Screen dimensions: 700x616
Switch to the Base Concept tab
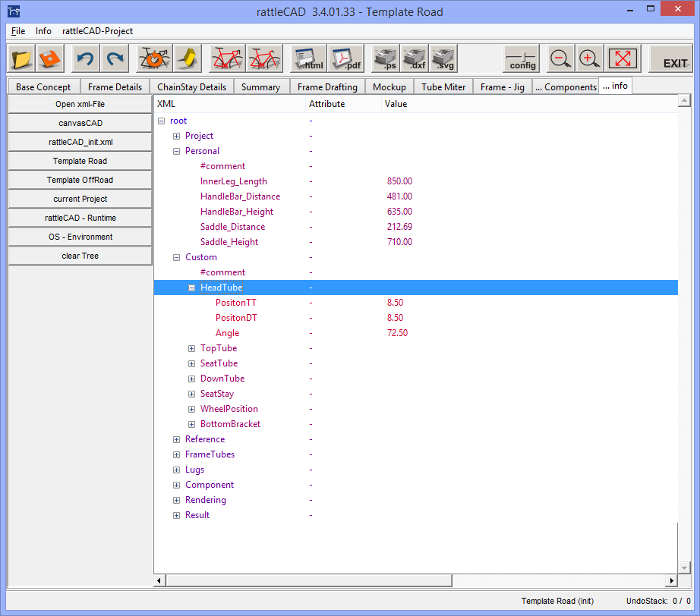[43, 87]
